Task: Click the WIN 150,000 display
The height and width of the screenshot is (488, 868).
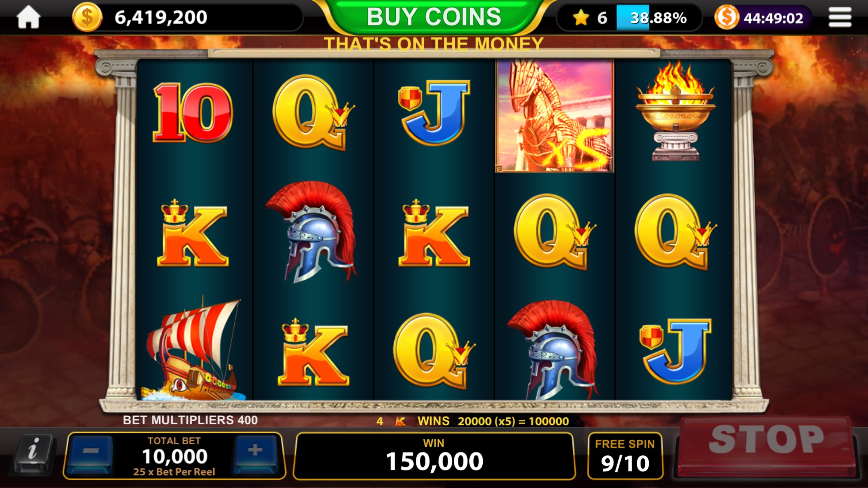Action: click(434, 456)
